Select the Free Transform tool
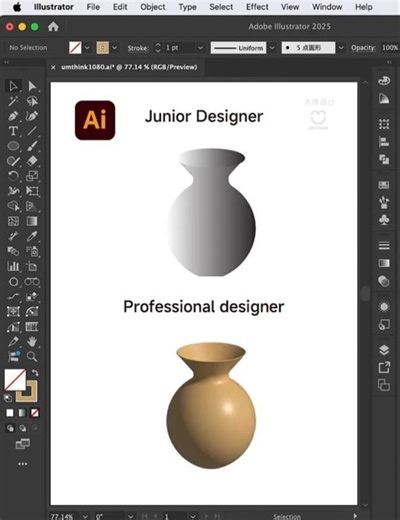Viewport: 400px width, 520px height. tap(32, 191)
